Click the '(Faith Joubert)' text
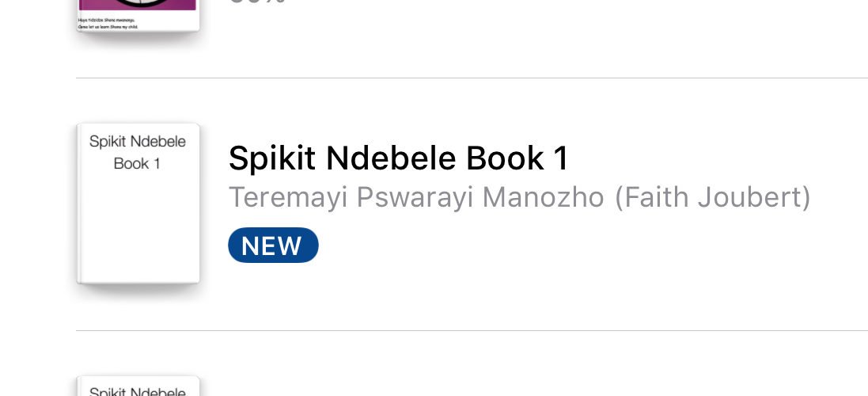 click(x=713, y=197)
